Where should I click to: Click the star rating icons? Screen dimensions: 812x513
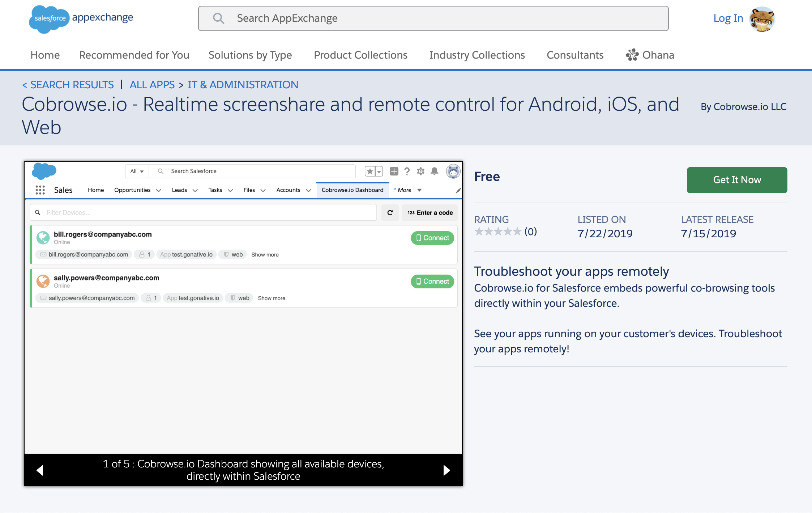pos(498,232)
